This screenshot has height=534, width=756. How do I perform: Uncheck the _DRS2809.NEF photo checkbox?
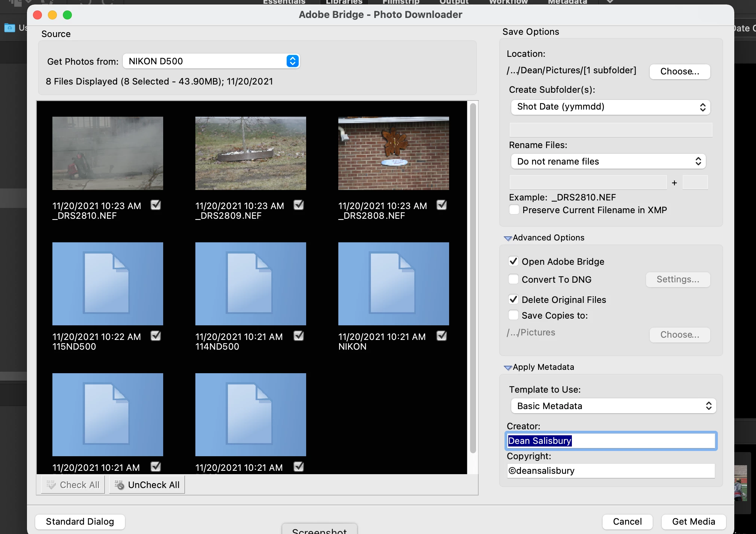click(299, 205)
